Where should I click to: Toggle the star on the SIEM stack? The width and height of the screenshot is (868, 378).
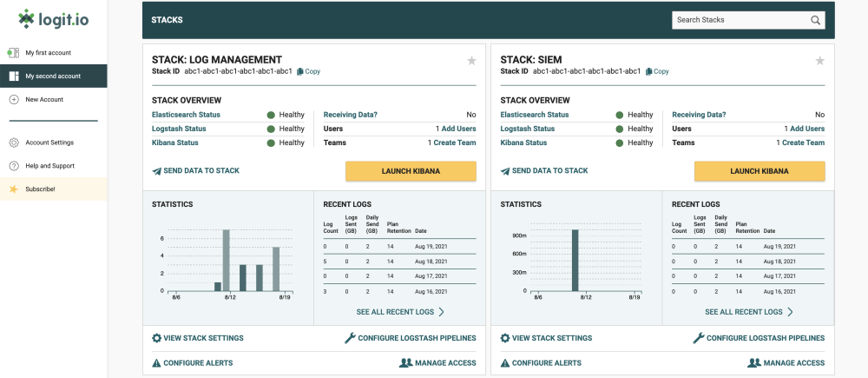(819, 60)
